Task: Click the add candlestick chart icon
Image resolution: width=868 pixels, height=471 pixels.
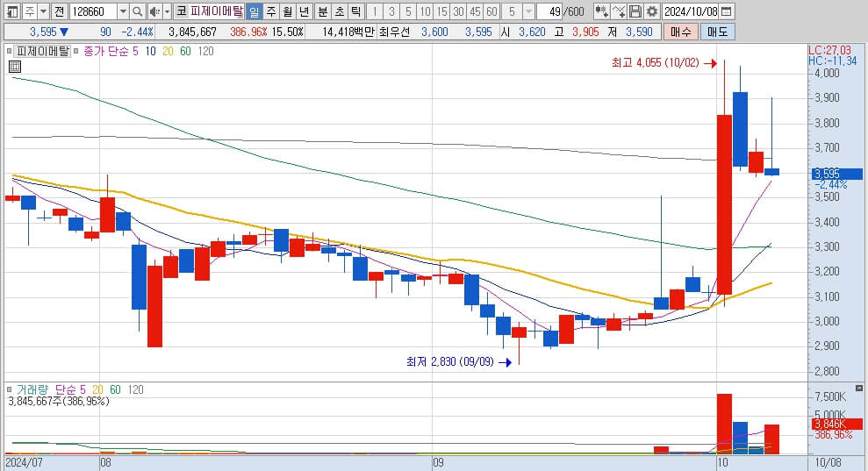Action: [x=602, y=11]
